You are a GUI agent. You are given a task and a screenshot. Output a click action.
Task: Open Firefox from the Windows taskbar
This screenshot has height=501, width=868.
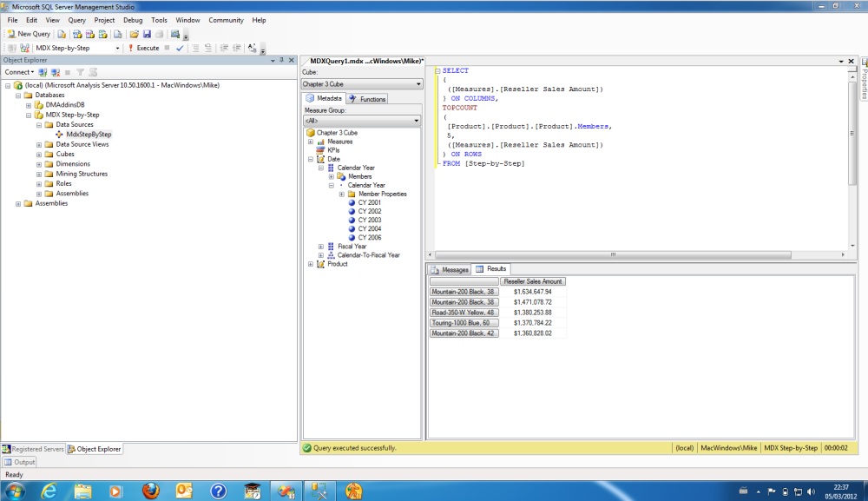[150, 491]
